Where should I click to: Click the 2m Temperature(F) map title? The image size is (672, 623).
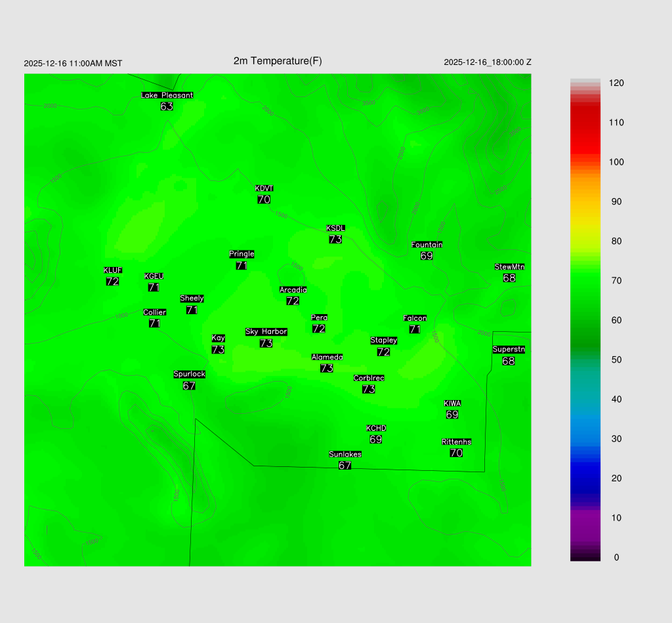278,61
